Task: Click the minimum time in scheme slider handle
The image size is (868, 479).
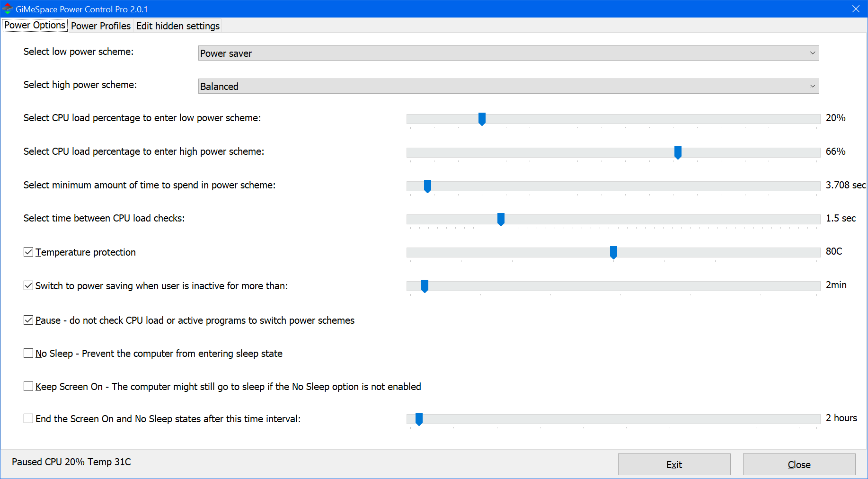Action: pyautogui.click(x=427, y=186)
